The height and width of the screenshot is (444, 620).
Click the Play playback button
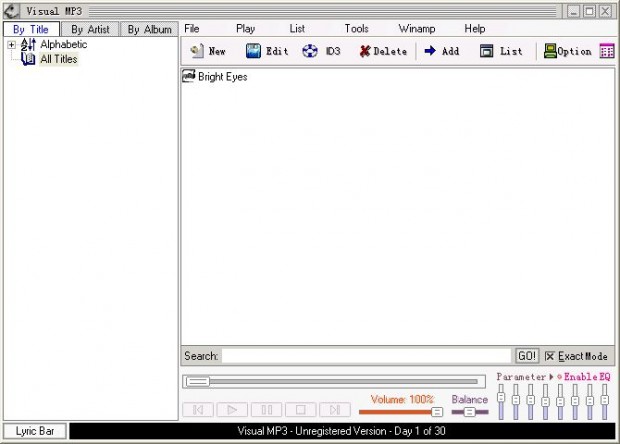[232, 410]
